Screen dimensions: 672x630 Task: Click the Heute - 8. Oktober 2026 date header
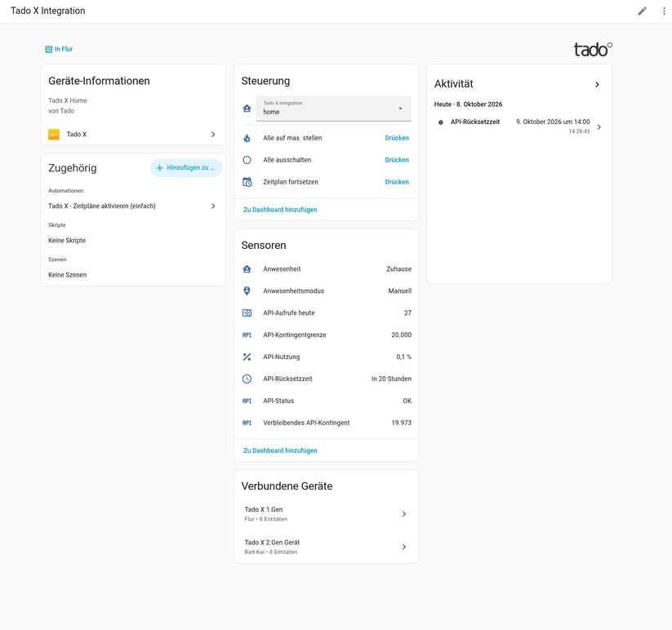coord(468,104)
